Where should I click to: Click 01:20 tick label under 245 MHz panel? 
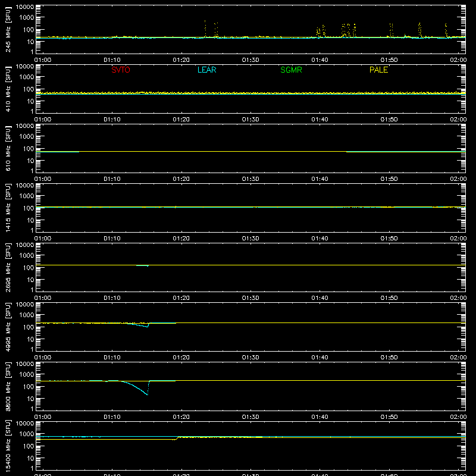pyautogui.click(x=181, y=60)
